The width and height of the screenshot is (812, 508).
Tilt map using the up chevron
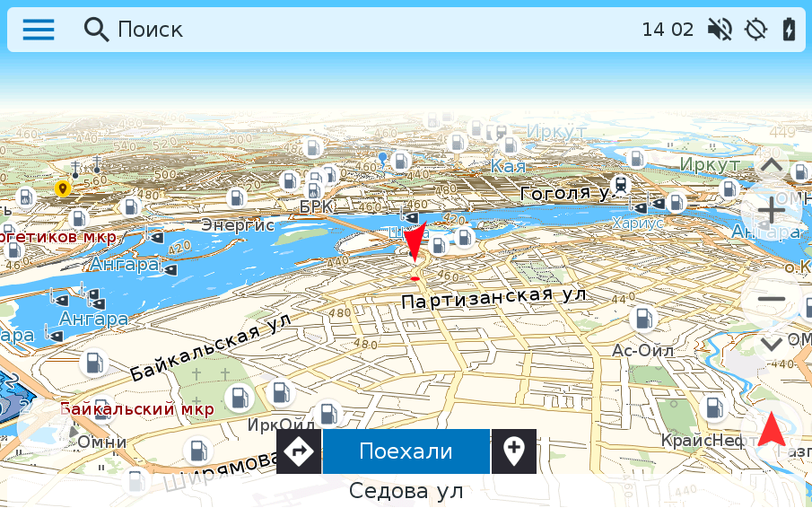[771, 165]
